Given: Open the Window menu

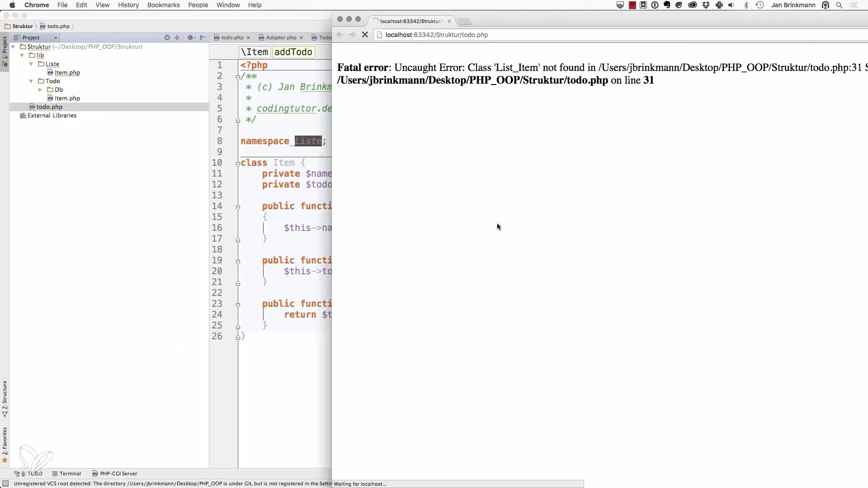Looking at the screenshot, I should pyautogui.click(x=228, y=5).
